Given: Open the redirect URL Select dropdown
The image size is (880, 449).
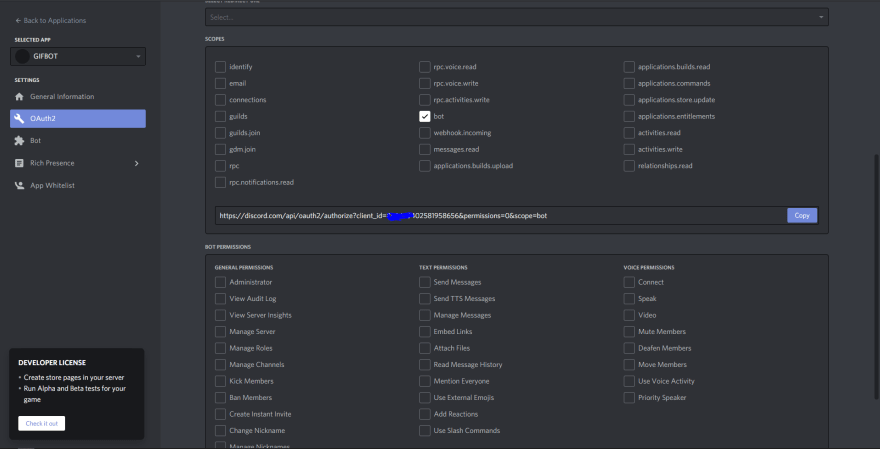Looking at the screenshot, I should coord(516,17).
